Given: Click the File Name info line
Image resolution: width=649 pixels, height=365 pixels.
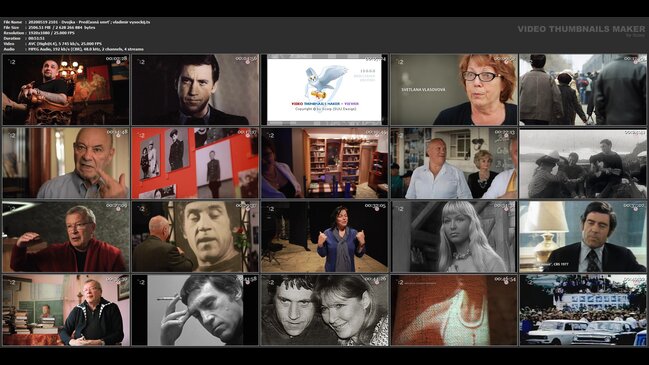Looking at the screenshot, I should [x=77, y=22].
